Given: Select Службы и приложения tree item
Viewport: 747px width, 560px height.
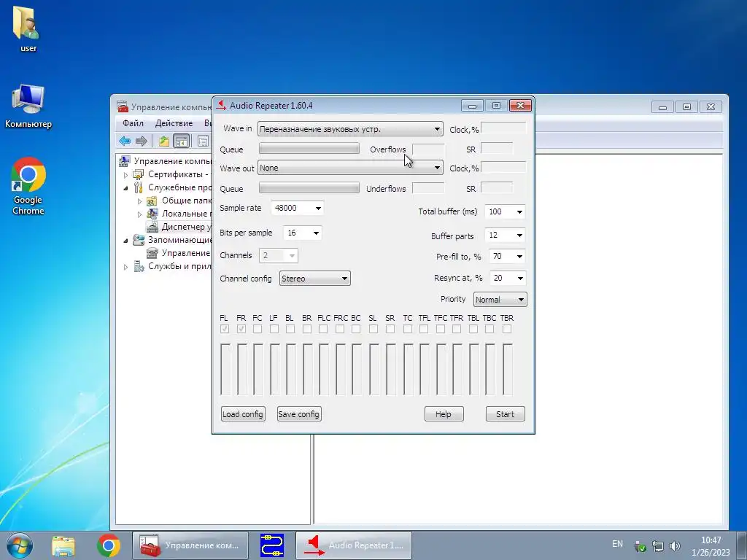Looking at the screenshot, I should (x=179, y=266).
